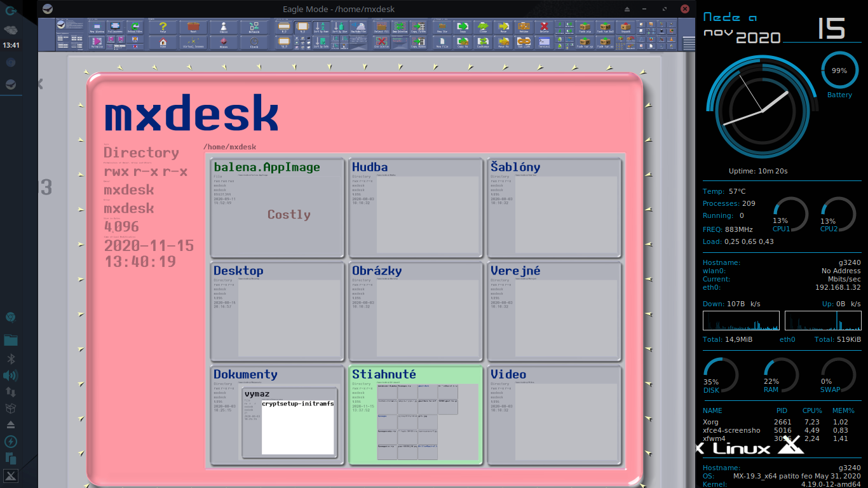
Task: Toggle the Autoplay function
Action: pos(97,43)
